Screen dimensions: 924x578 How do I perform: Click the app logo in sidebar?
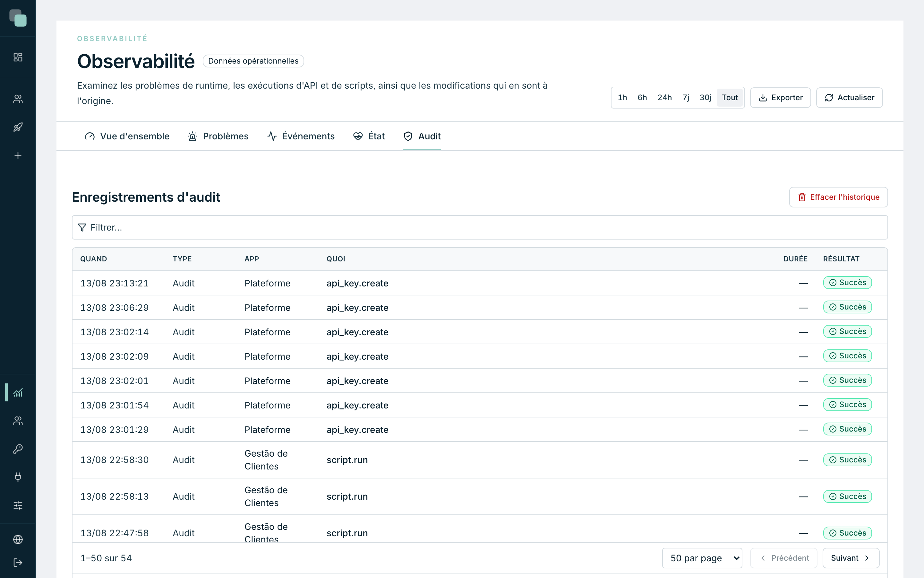tap(18, 18)
